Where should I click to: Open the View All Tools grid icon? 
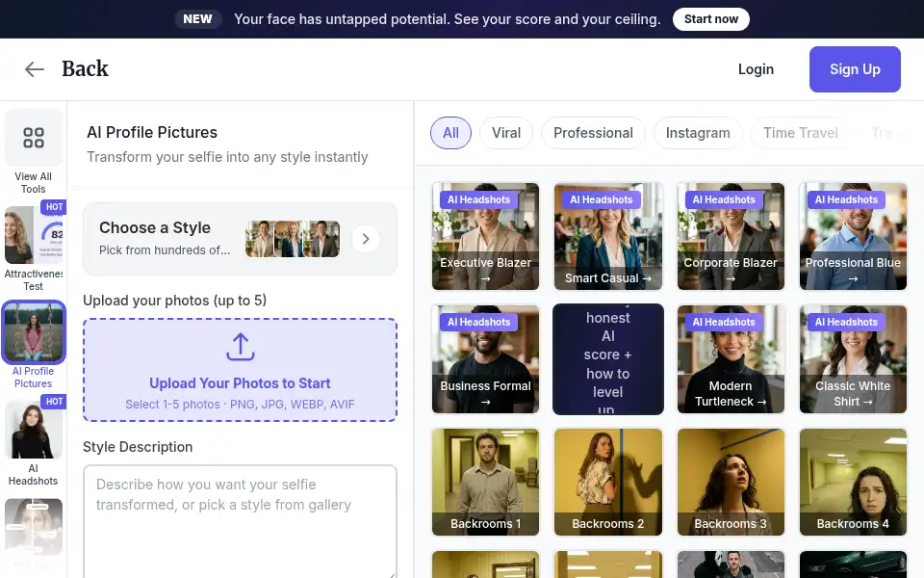[34, 138]
